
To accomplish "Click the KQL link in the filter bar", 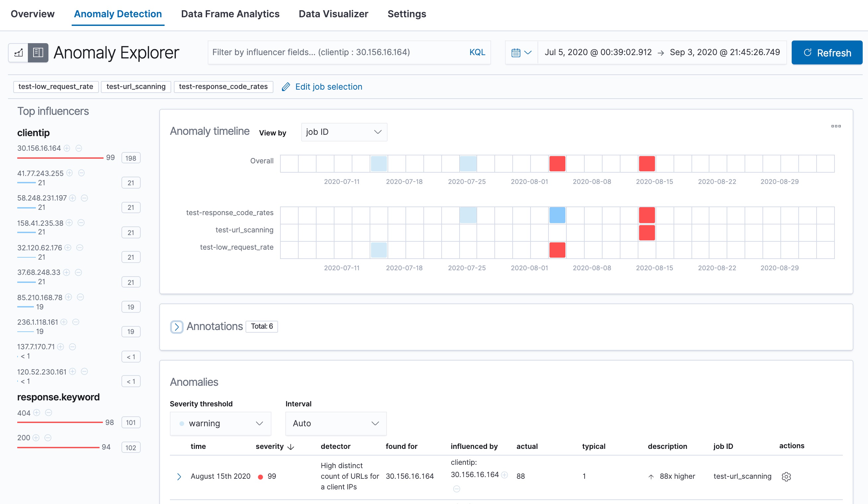I will click(x=477, y=52).
